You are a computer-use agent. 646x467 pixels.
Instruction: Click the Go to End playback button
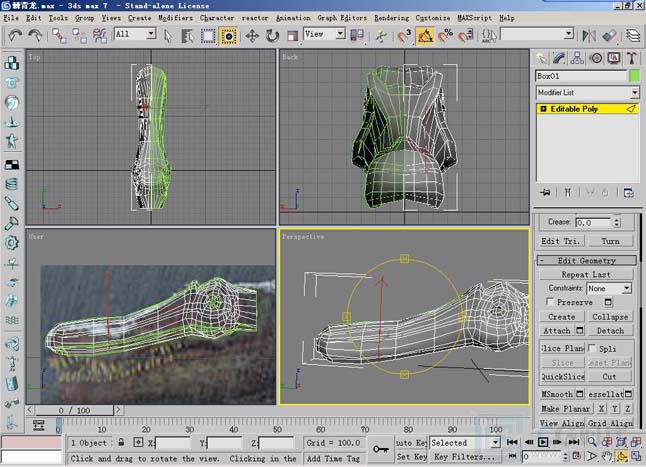[x=573, y=442]
